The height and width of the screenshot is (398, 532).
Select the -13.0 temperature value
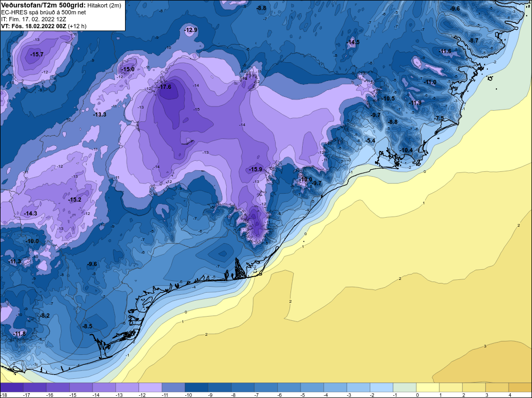[x=305, y=179]
